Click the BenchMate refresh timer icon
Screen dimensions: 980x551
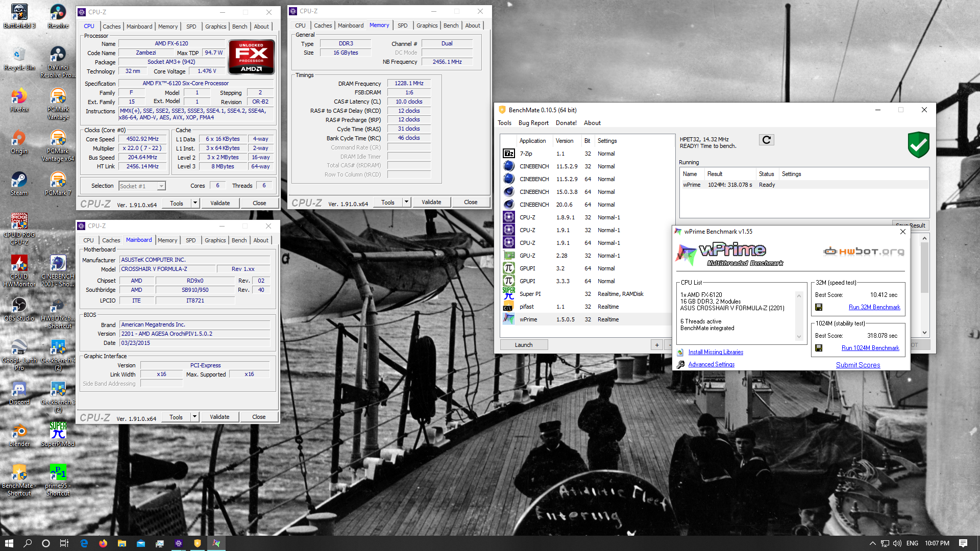[766, 140]
